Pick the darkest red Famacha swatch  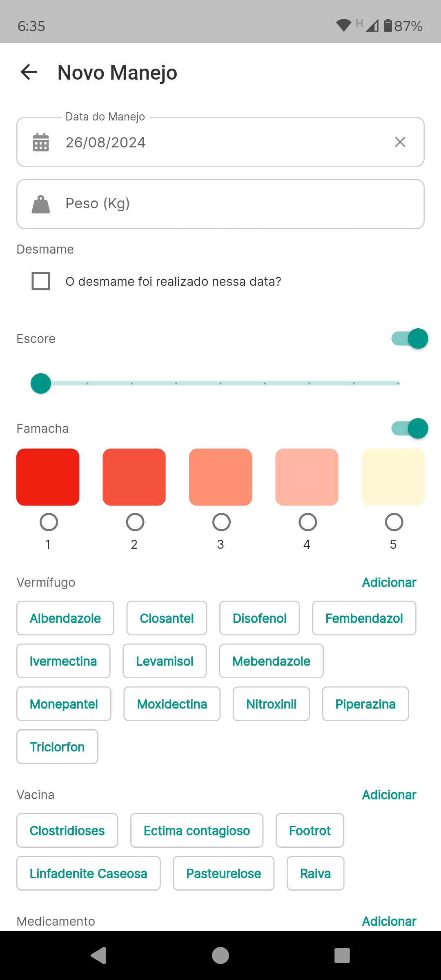point(48,477)
